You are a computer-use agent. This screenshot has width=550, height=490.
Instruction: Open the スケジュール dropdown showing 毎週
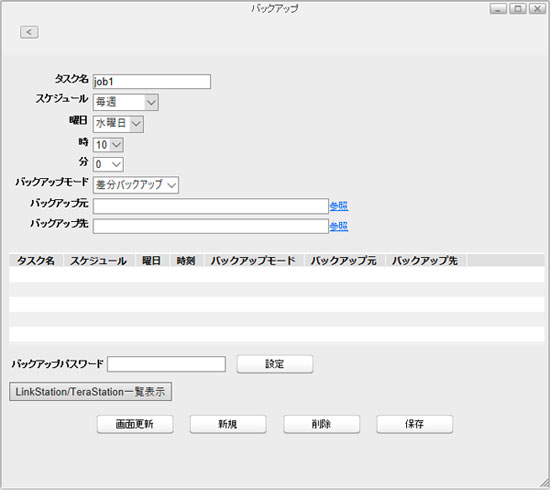126,102
